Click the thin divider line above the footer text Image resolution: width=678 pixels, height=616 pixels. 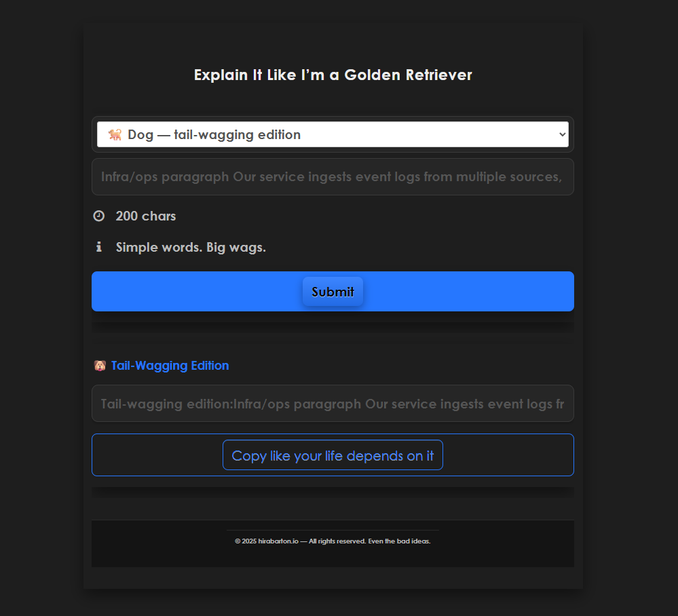coord(333,530)
